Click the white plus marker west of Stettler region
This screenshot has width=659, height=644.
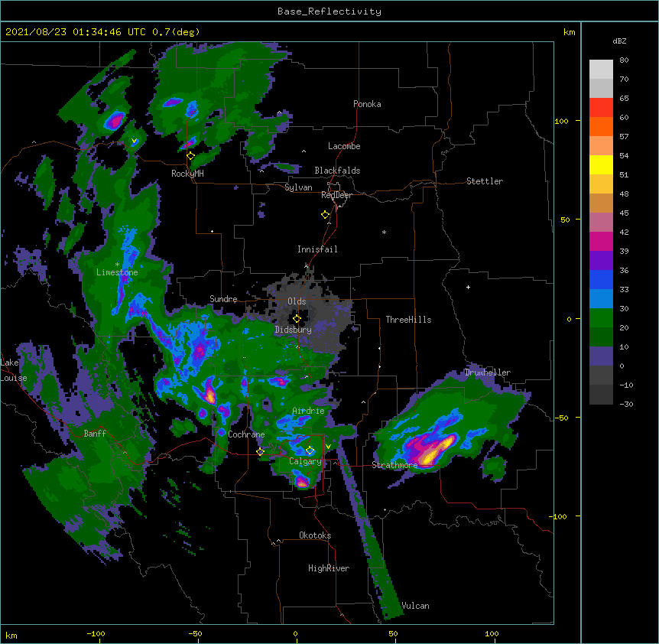tap(468, 287)
